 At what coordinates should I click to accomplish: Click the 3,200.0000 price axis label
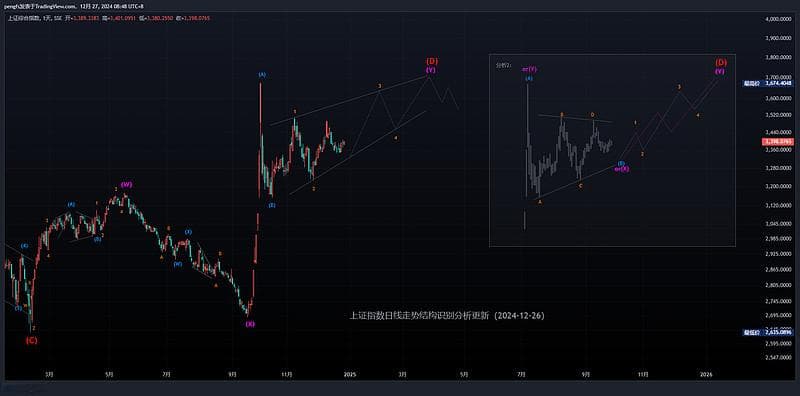(x=779, y=187)
